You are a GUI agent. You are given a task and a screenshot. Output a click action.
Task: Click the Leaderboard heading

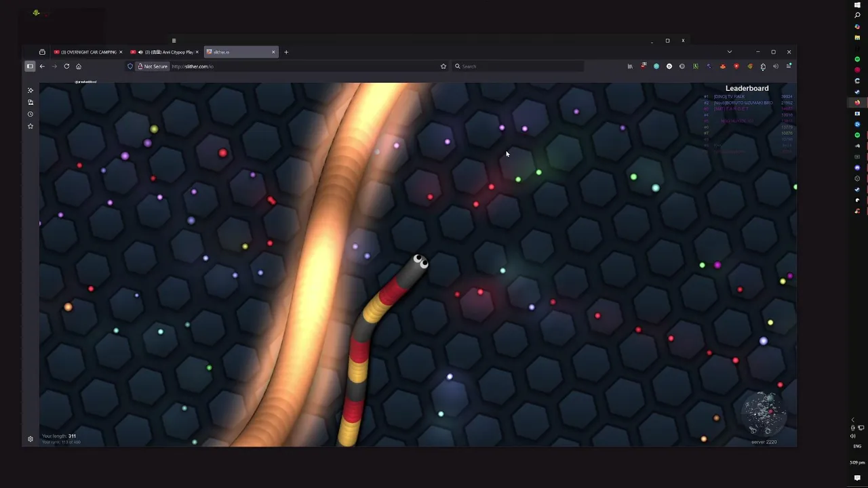click(747, 88)
